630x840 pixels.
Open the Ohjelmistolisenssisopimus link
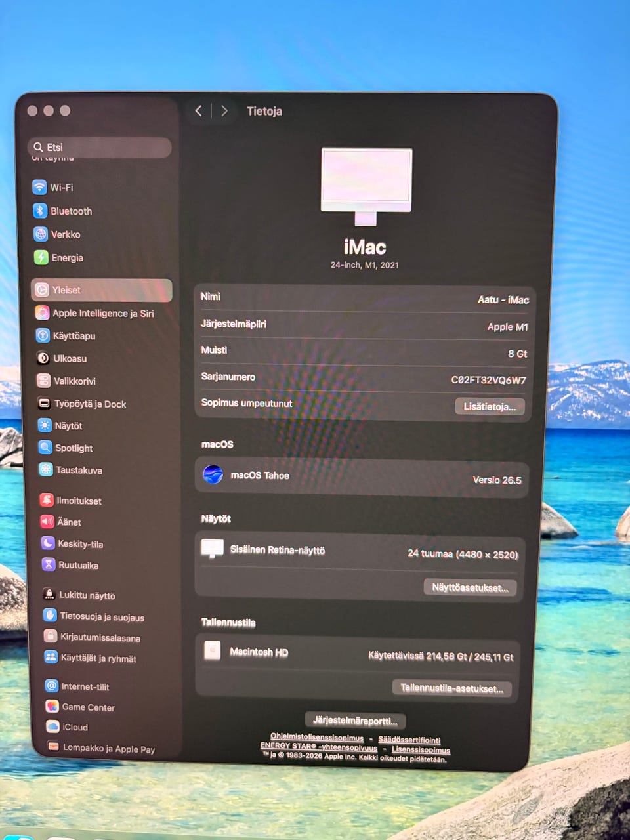317,738
